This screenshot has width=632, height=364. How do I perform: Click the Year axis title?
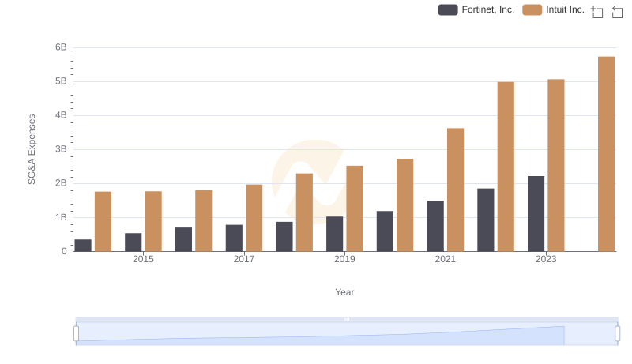click(x=344, y=292)
